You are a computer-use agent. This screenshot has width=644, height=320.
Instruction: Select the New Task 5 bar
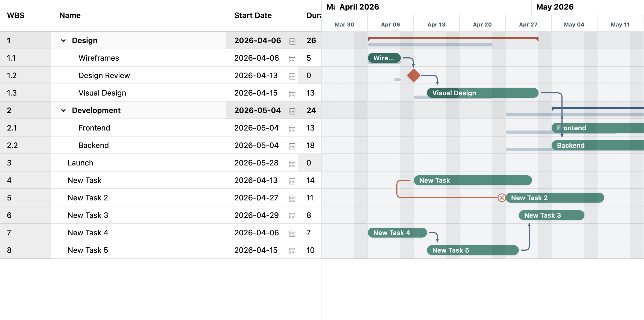473,250
